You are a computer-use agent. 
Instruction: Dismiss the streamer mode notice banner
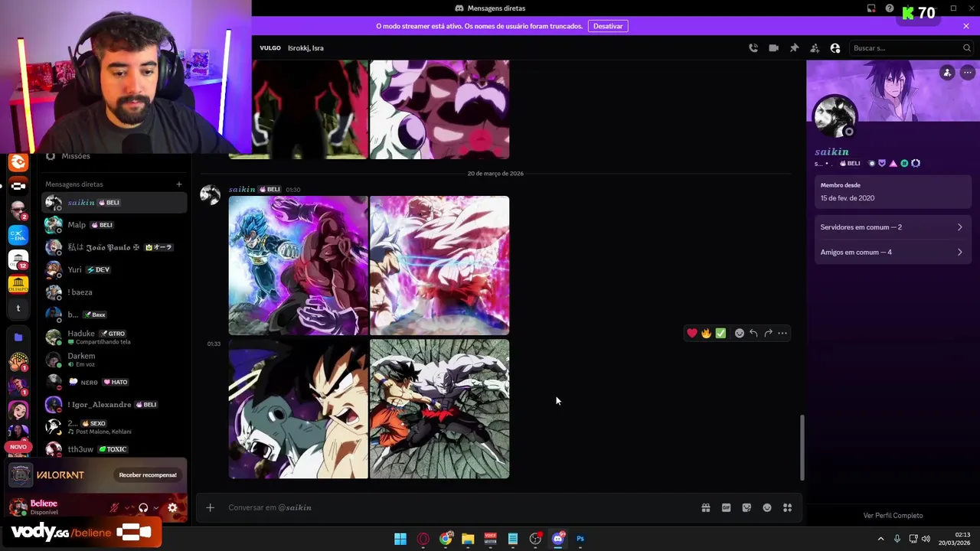(966, 26)
